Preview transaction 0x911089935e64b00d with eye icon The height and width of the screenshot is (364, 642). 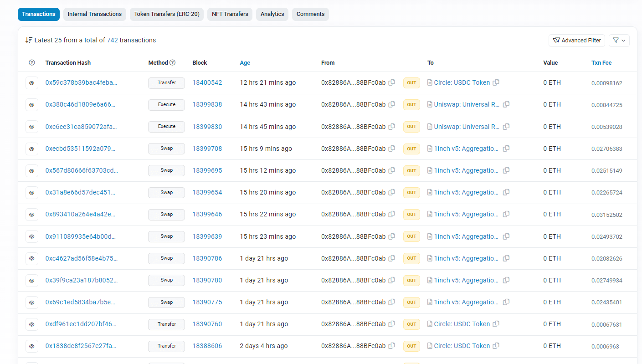(x=32, y=236)
